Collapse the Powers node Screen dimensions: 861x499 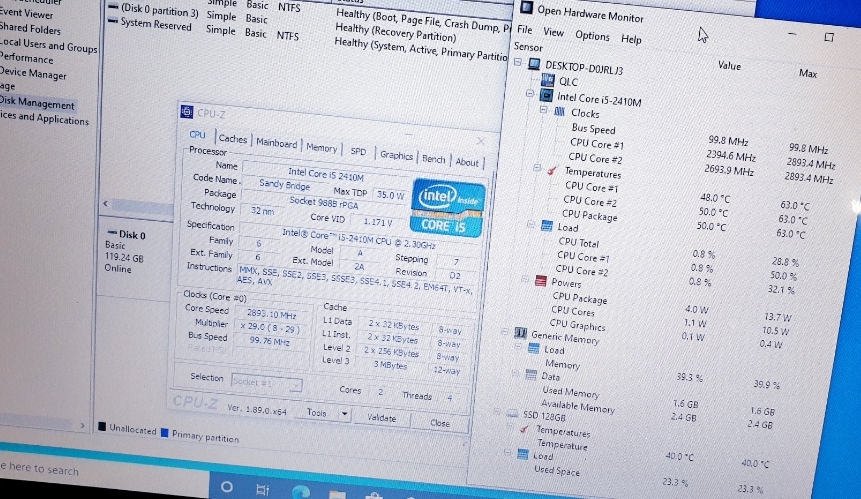point(525,279)
